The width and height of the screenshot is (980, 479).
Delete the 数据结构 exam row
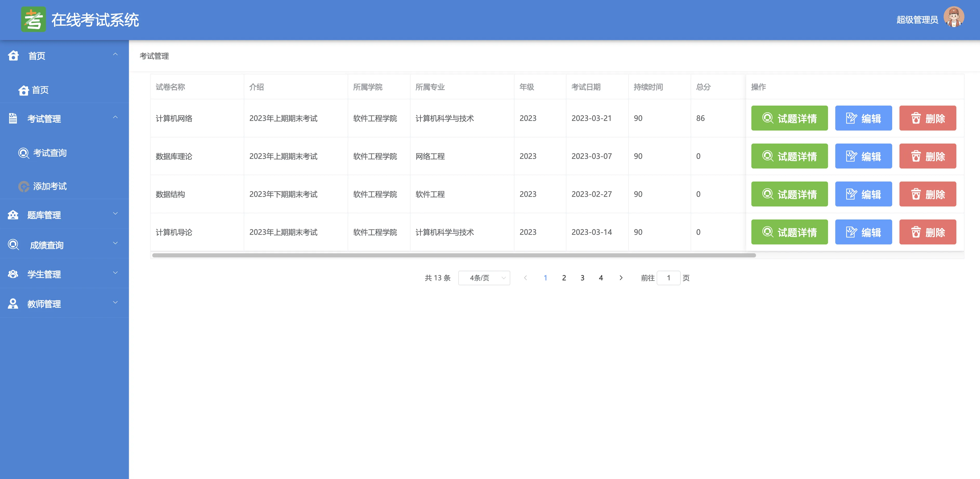[x=927, y=194]
